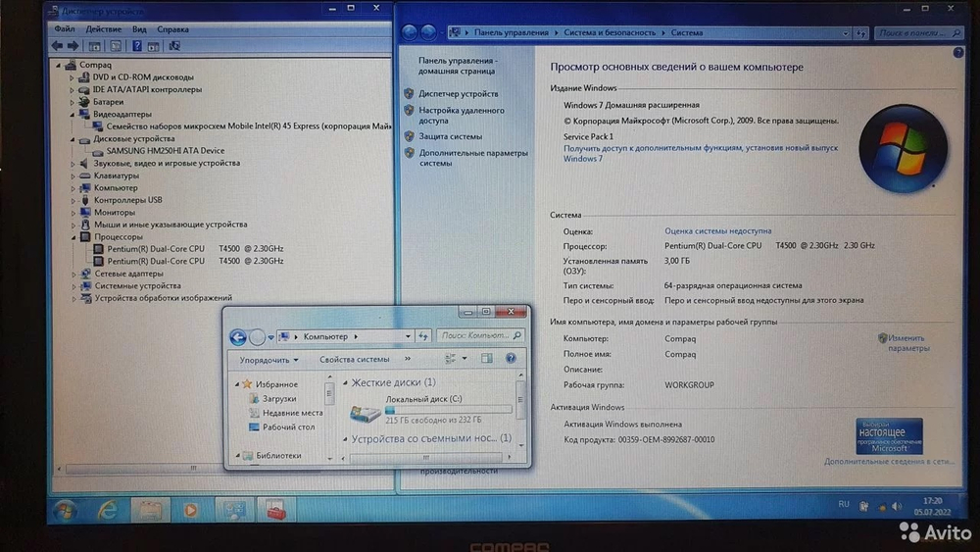Expand DVD и CD-ROM дисководы node
Image resolution: width=980 pixels, height=552 pixels.
(x=72, y=77)
